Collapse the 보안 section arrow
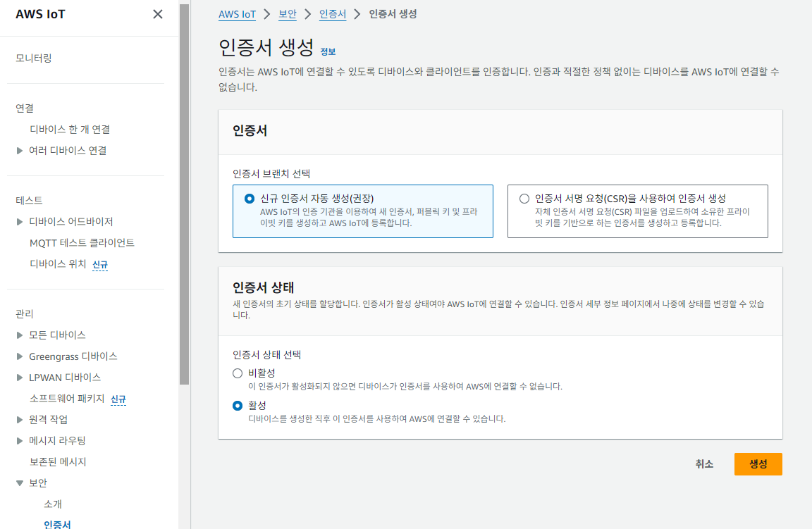Screen dimensions: 812x529 point(20,483)
